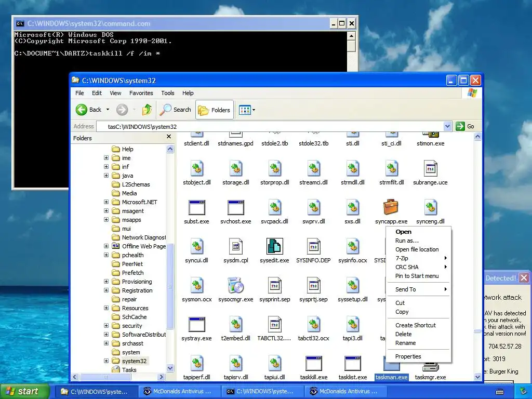Toggle the Folders pane button
Image resolution: width=532 pixels, height=399 pixels.
pyautogui.click(x=215, y=110)
